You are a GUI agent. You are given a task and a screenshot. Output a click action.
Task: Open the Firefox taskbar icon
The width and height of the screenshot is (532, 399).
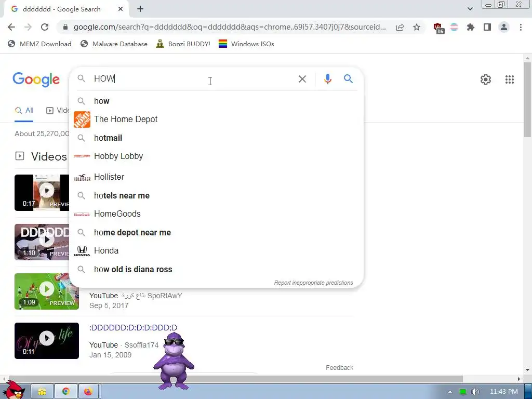click(x=88, y=392)
